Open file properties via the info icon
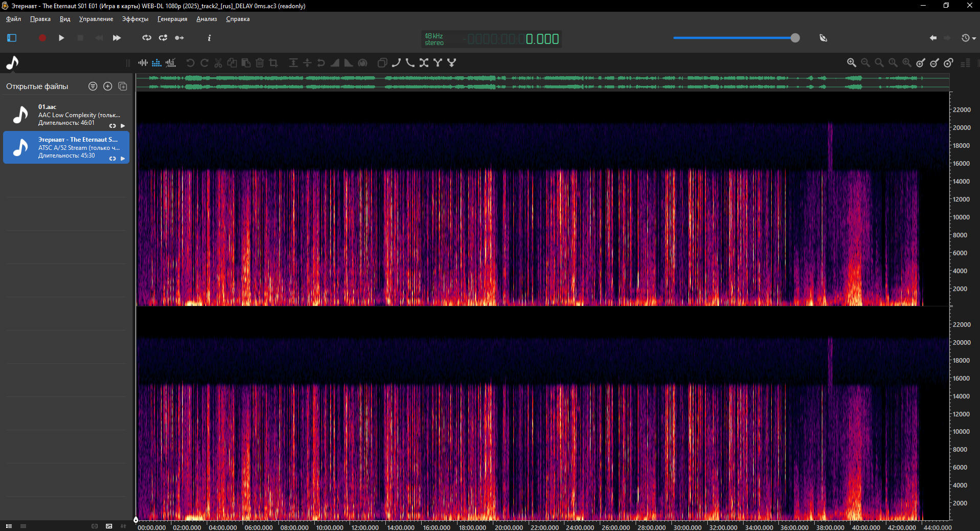This screenshot has height=531, width=980. coord(209,38)
